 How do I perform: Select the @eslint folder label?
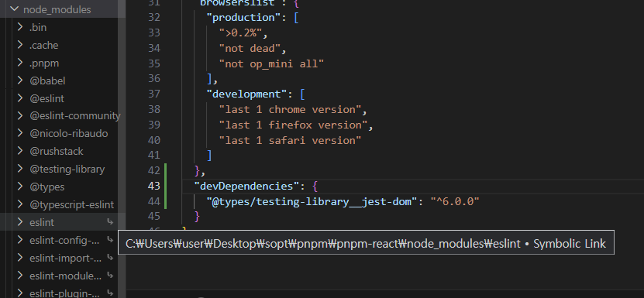click(x=46, y=98)
